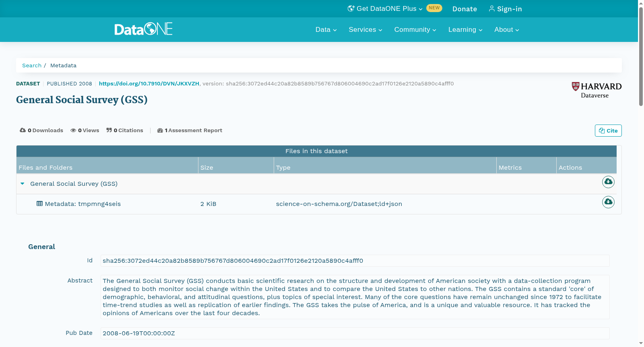
Task: Click the 0 Downloads count text
Action: tap(45, 130)
